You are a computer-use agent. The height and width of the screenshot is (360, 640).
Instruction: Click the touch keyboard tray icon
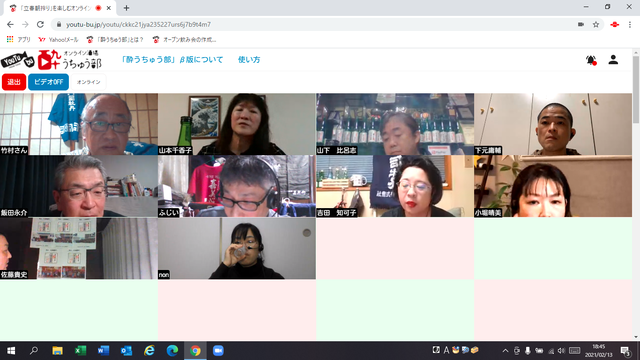[574, 351]
